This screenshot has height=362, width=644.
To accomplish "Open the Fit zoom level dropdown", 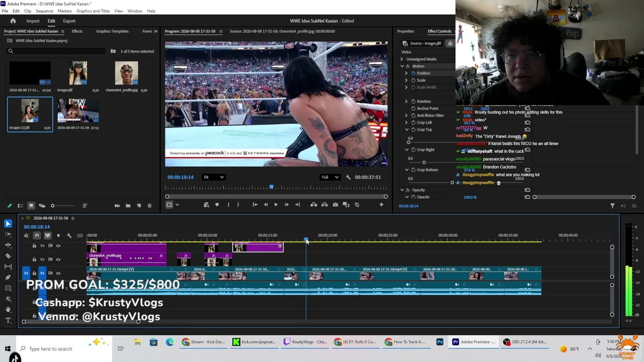I will click(214, 177).
